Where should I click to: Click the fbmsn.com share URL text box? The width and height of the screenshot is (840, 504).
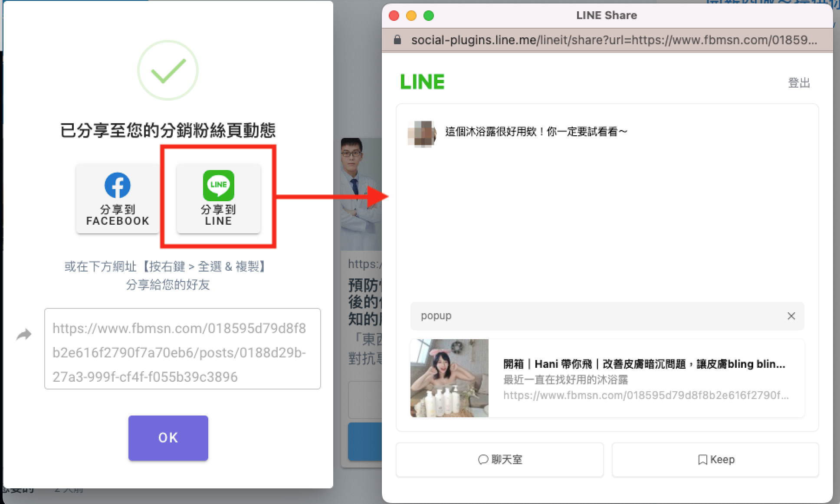coord(183,349)
